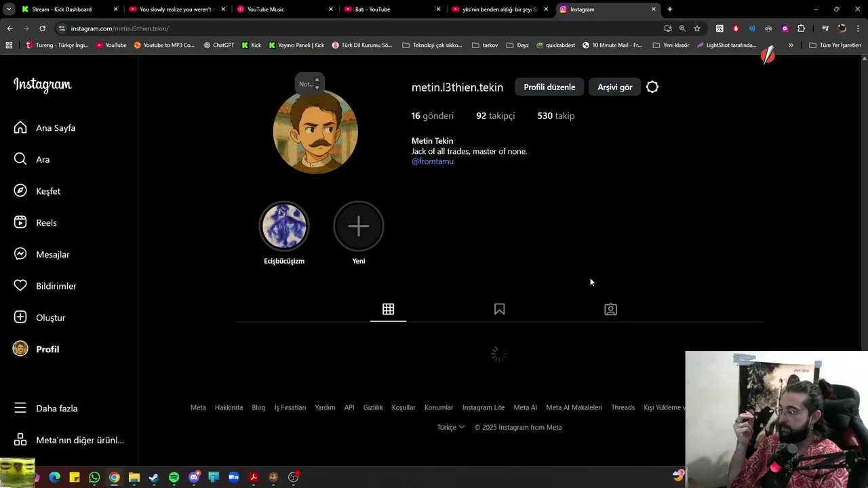The image size is (868, 488).
Task: Open Spotify from the taskbar
Action: 174,478
